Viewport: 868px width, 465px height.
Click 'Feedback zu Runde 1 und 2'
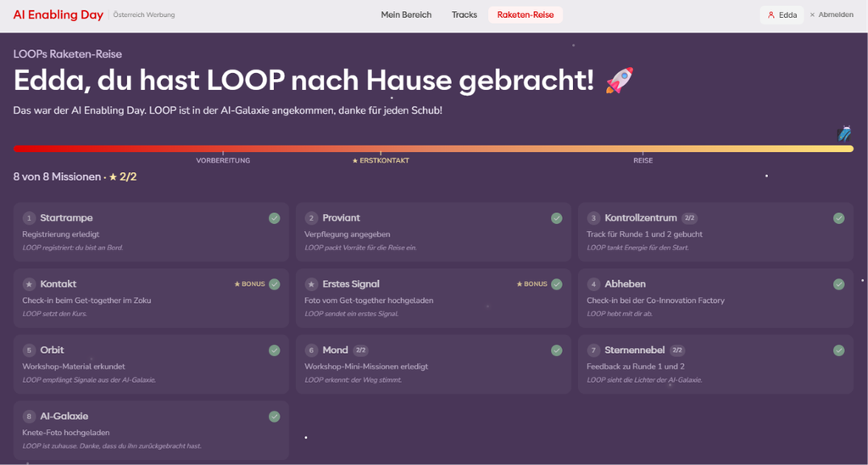[x=636, y=367]
